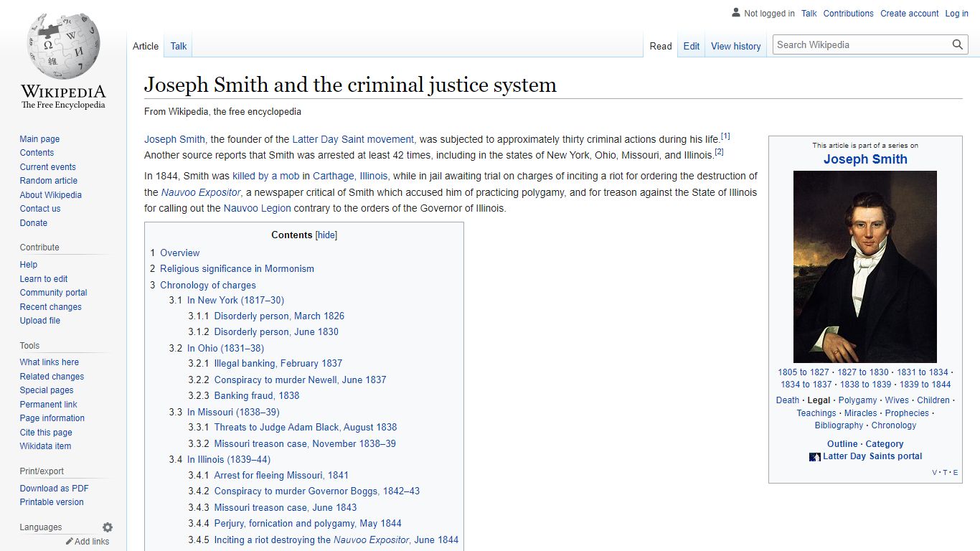Follow Carthage, Illinois link
Viewport: 980px width, 551px height.
pos(350,176)
